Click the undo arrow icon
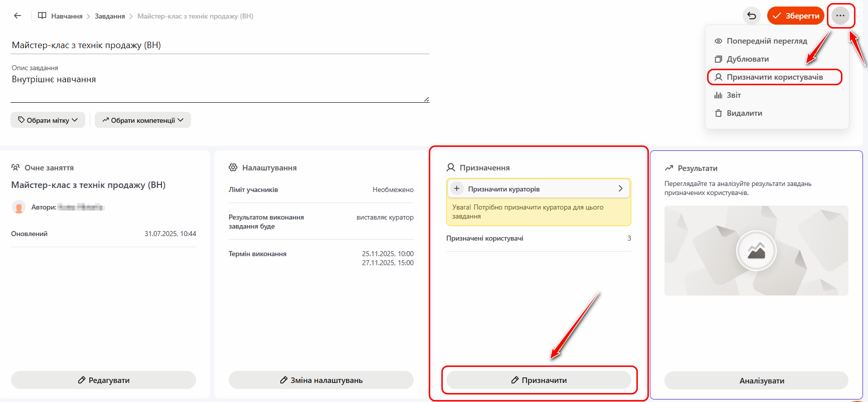868x402 pixels. pos(751,16)
